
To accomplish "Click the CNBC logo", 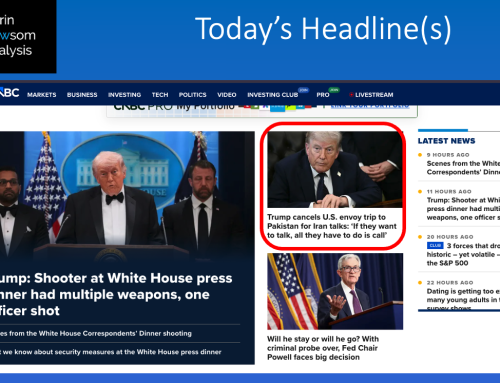I will [9, 93].
